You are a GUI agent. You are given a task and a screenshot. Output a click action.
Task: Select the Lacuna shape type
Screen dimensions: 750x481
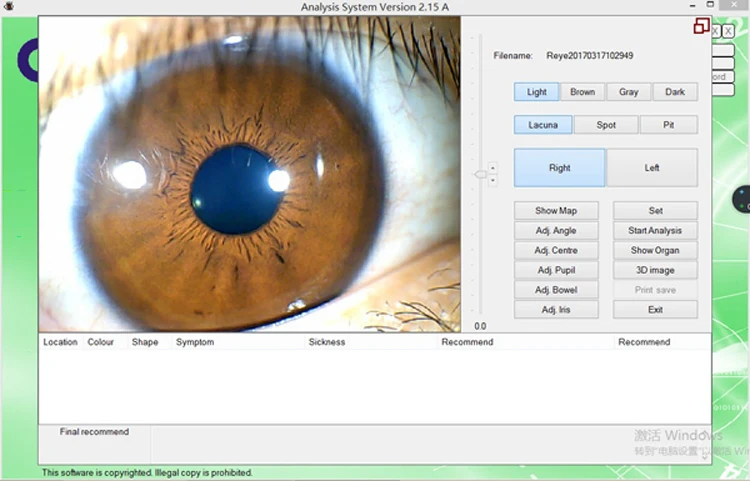[543, 125]
